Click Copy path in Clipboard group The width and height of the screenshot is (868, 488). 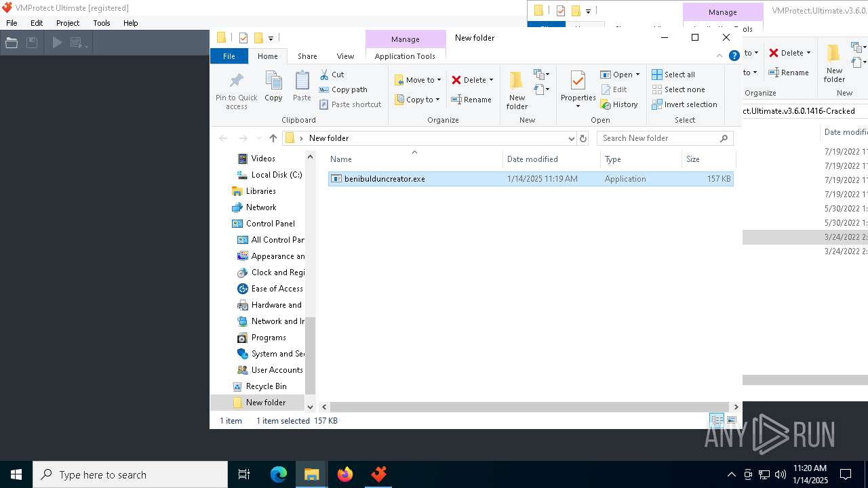click(343, 89)
